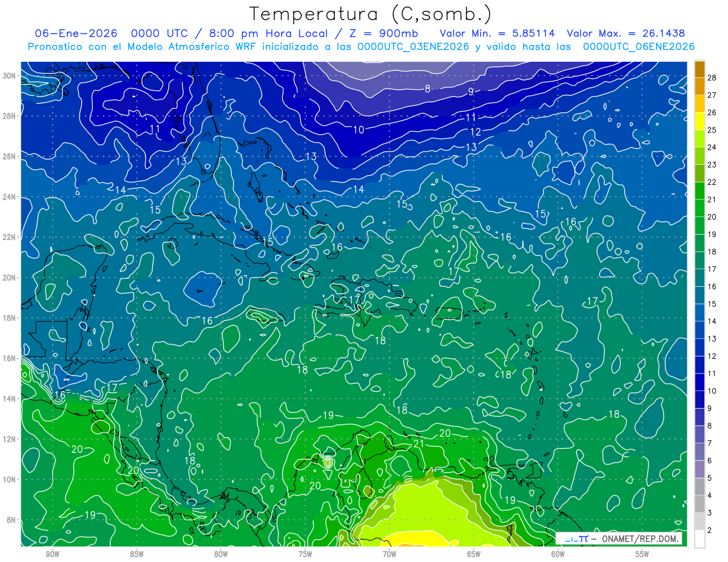The height and width of the screenshot is (562, 728).
Task: Click the '10' contour label on the map
Action: point(359,130)
